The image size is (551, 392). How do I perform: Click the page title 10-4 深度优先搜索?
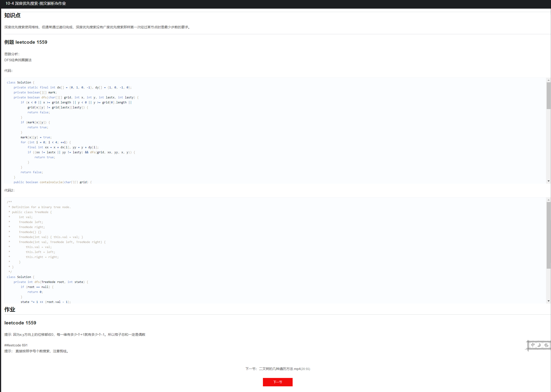(x=35, y=3)
